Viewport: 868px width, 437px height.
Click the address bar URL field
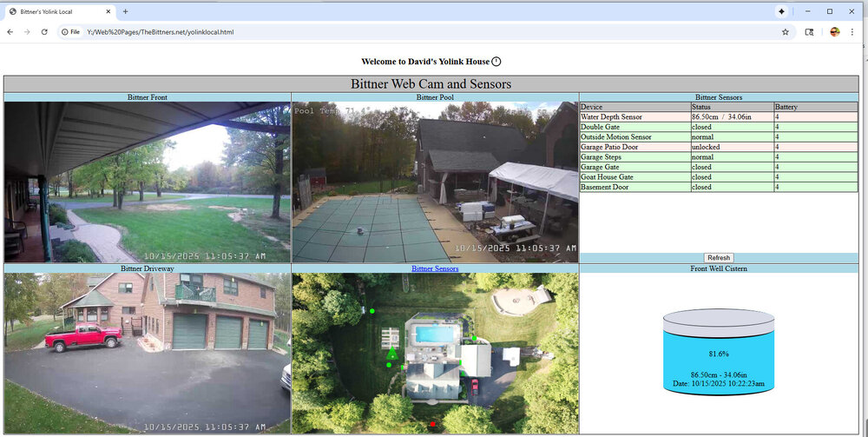tap(347, 32)
